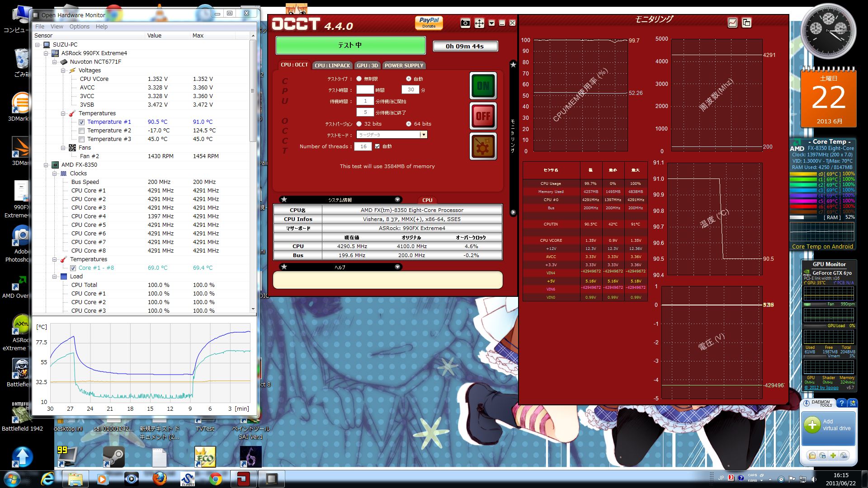Check Temperature #2 plot checkbox

point(82,131)
